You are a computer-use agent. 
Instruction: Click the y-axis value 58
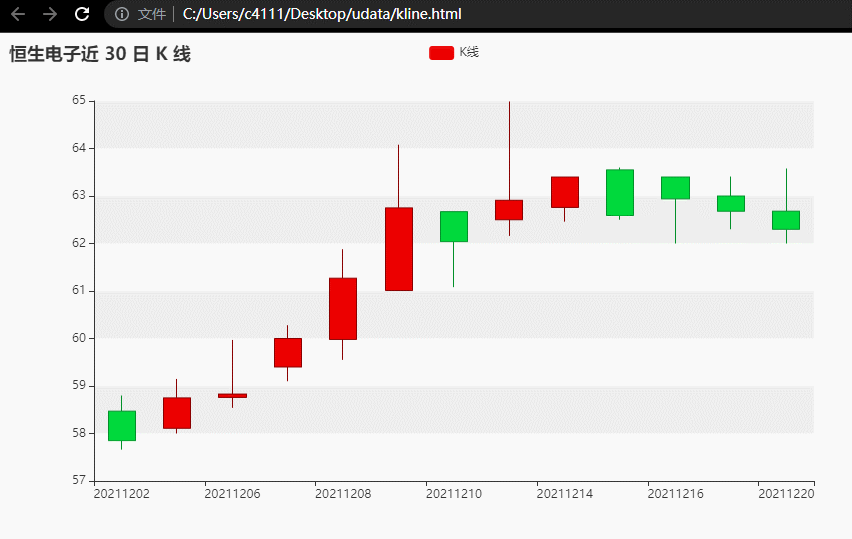pyautogui.click(x=79, y=433)
